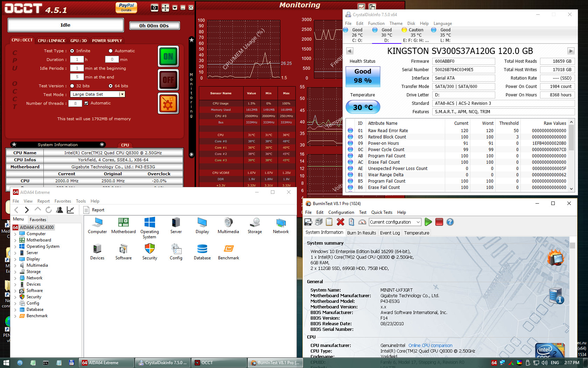Open the Operating System icon in AIDA64
The image size is (588, 368).
pyautogui.click(x=149, y=228)
